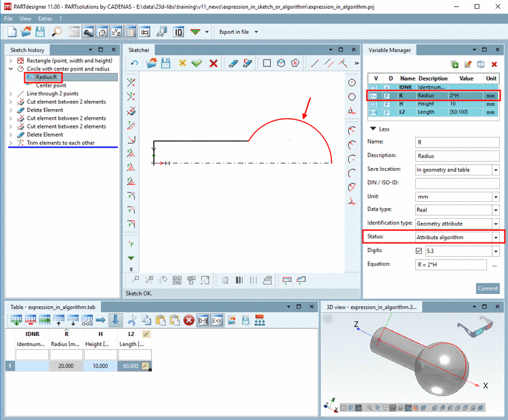The image size is (508, 420).
Task: Select Center point tree item
Action: [51, 85]
